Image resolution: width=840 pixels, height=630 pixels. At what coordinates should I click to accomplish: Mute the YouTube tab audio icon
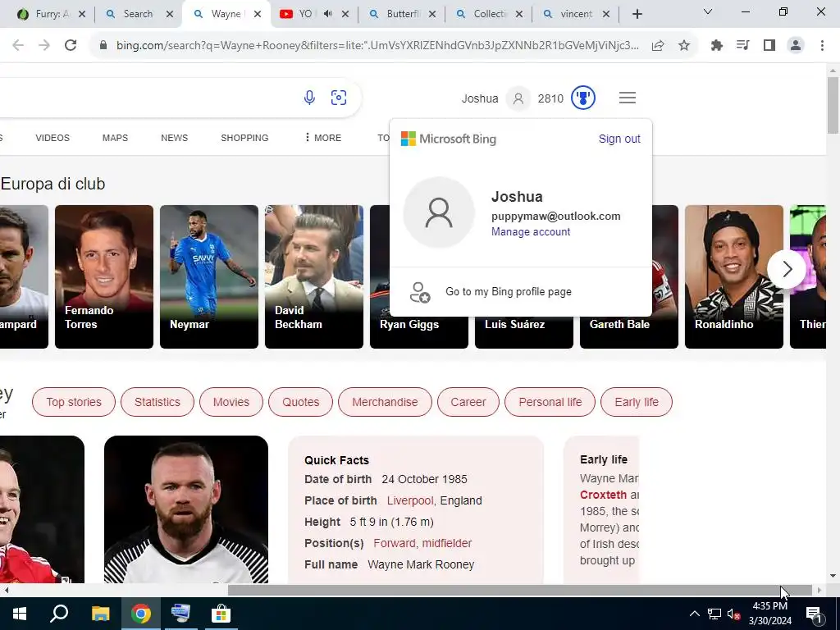click(x=328, y=14)
